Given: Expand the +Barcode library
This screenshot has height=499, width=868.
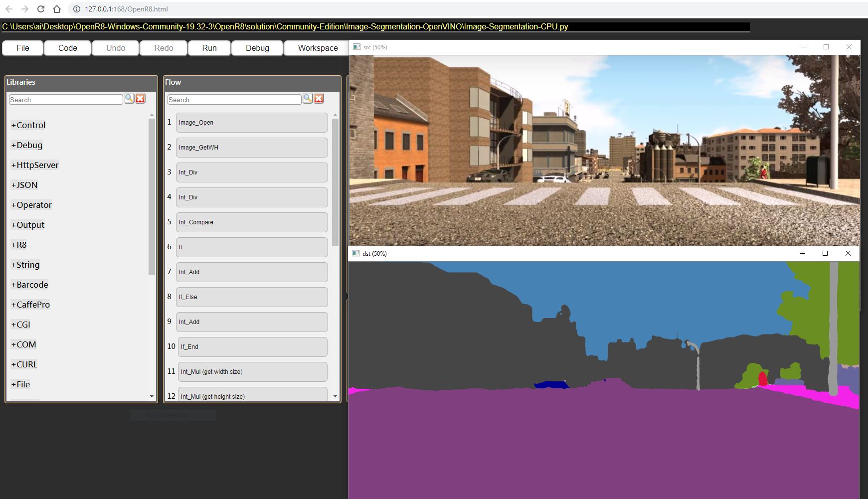Looking at the screenshot, I should 30,285.
